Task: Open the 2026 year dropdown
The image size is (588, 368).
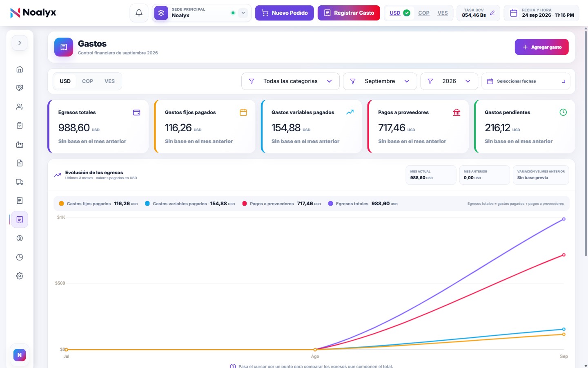Action: 449,81
